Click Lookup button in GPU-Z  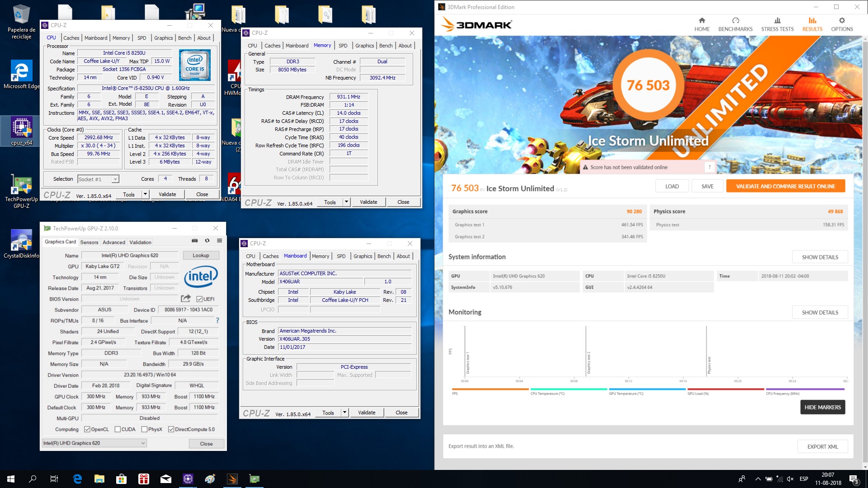click(x=201, y=255)
